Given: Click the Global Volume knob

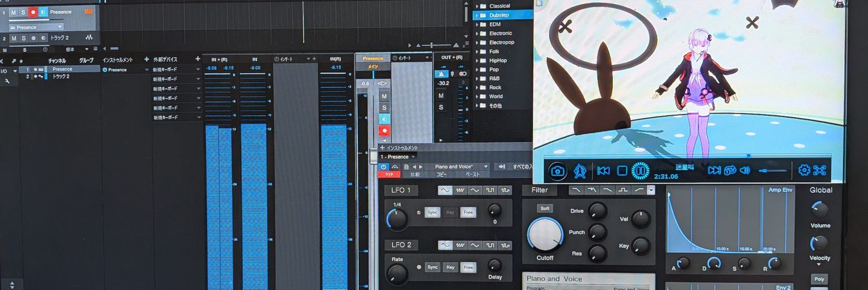Looking at the screenshot, I should [x=819, y=211].
